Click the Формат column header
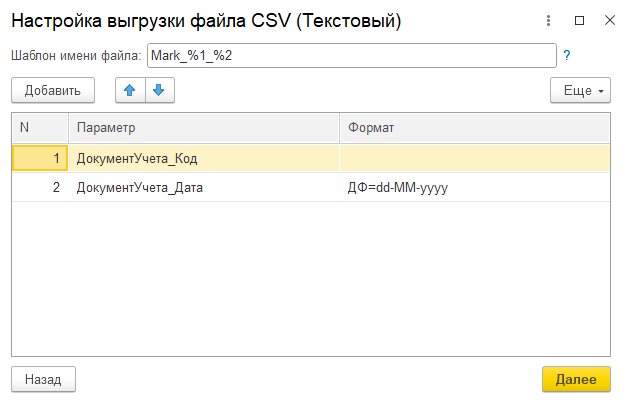Viewport: 630px width, 405px height. pos(475,128)
